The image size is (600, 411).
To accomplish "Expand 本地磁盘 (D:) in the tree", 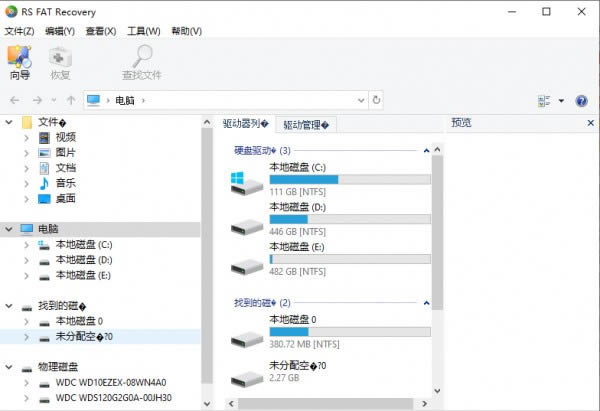I will tap(26, 260).
